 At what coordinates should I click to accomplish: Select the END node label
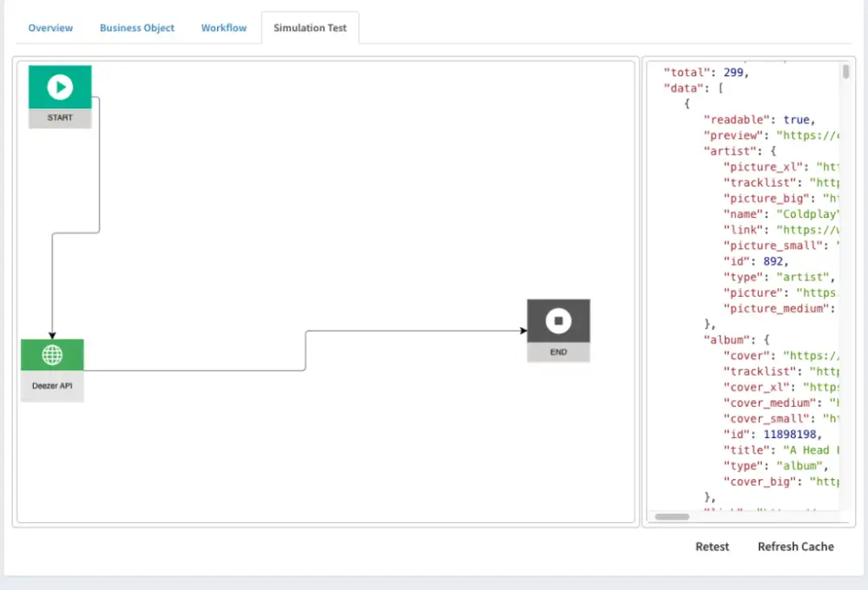pos(558,352)
